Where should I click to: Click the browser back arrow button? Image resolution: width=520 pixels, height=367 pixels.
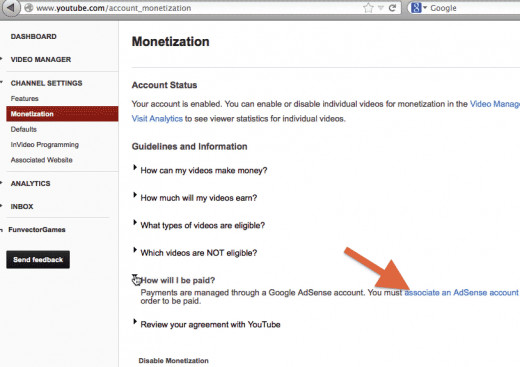[11, 7]
